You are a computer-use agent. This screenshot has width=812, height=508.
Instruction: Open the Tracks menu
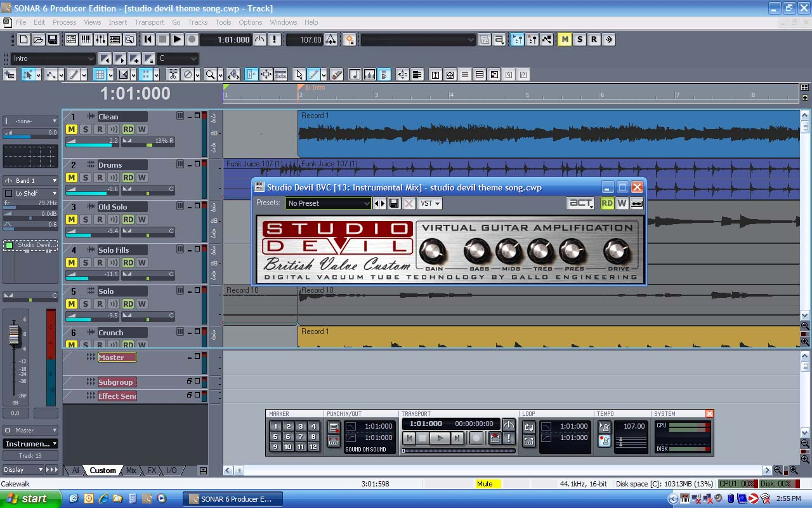(x=197, y=22)
